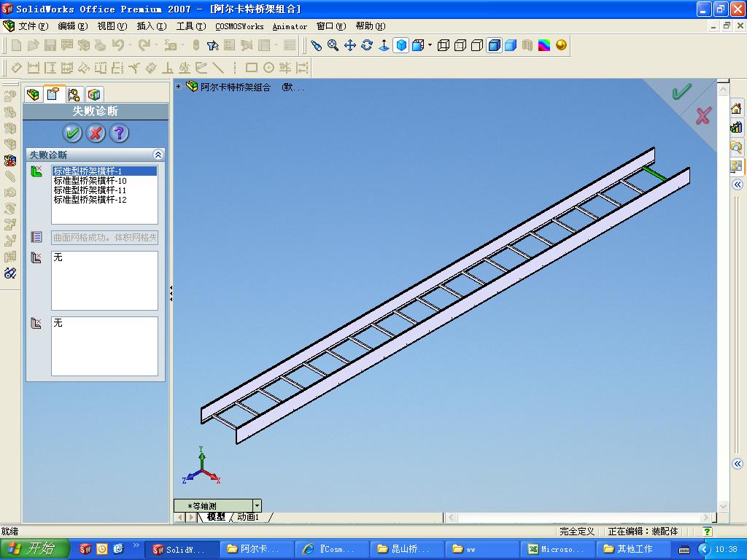Switch to Hidden Lines Visible display

pyautogui.click(x=460, y=45)
